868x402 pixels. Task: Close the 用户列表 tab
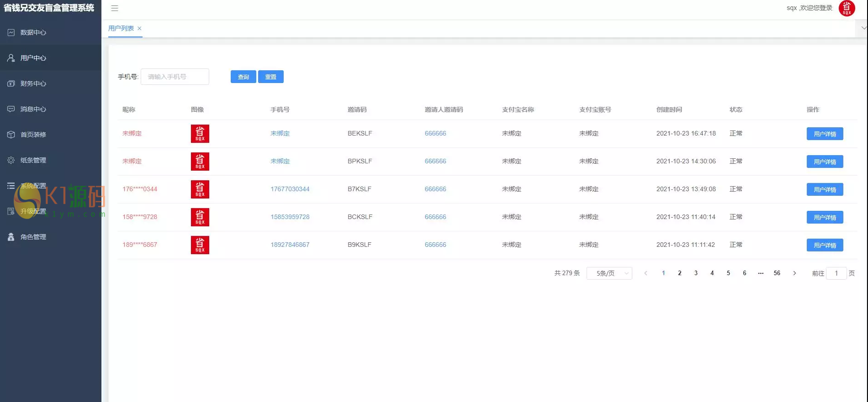pos(140,28)
